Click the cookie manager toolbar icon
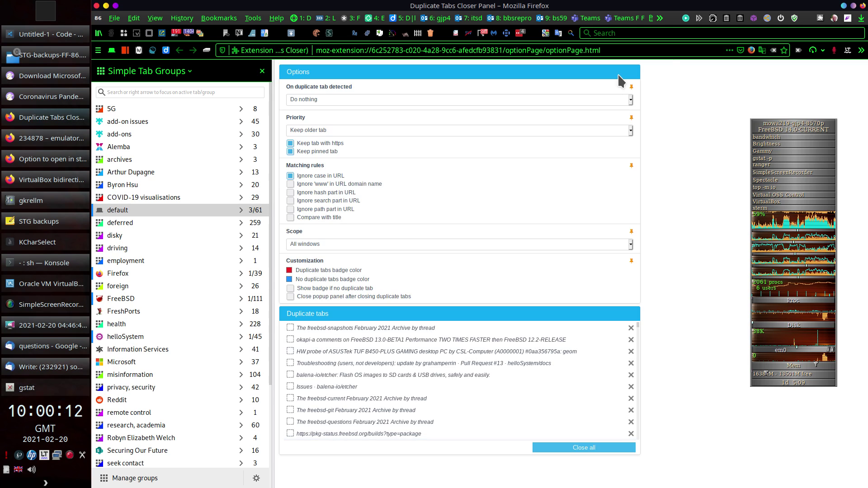 [x=316, y=33]
